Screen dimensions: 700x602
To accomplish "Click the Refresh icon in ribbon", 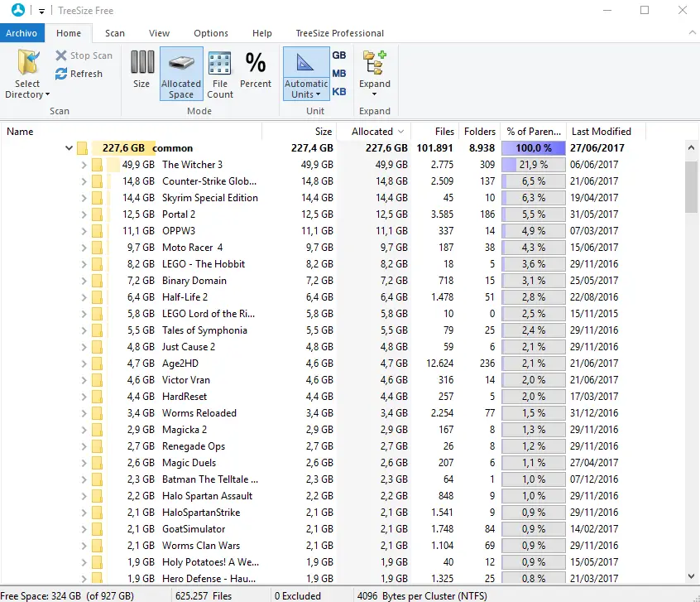I will coord(62,74).
